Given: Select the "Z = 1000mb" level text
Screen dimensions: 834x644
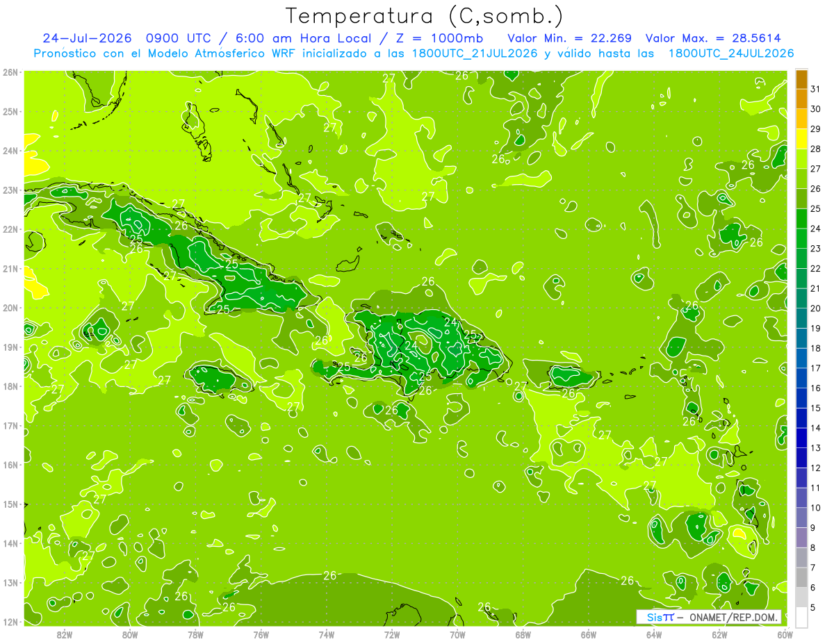Looking at the screenshot, I should (x=439, y=38).
